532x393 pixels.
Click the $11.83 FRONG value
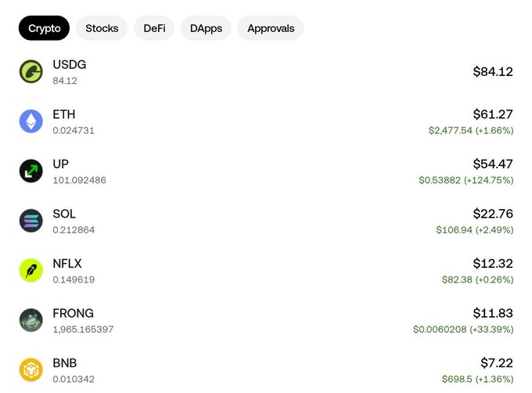493,313
